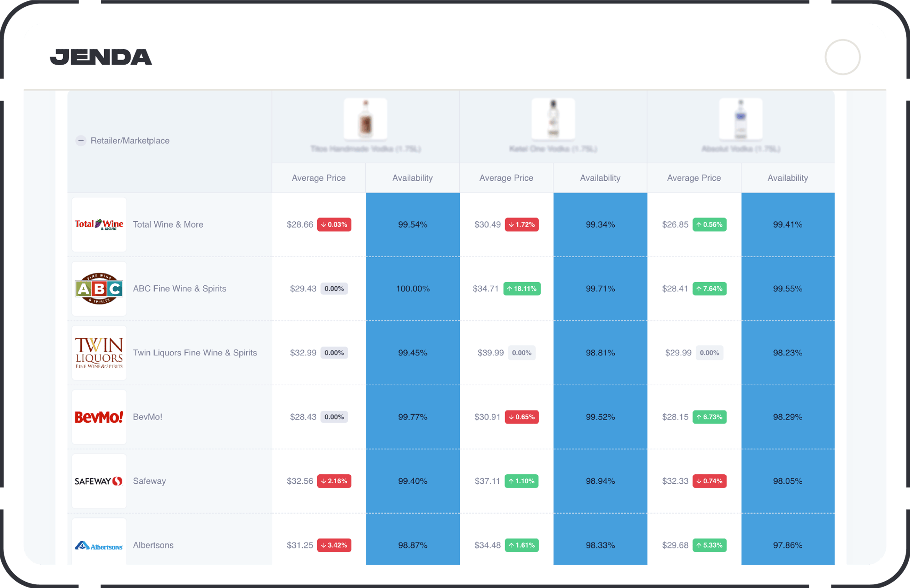Click the 99.54% availability cell

[x=413, y=224]
